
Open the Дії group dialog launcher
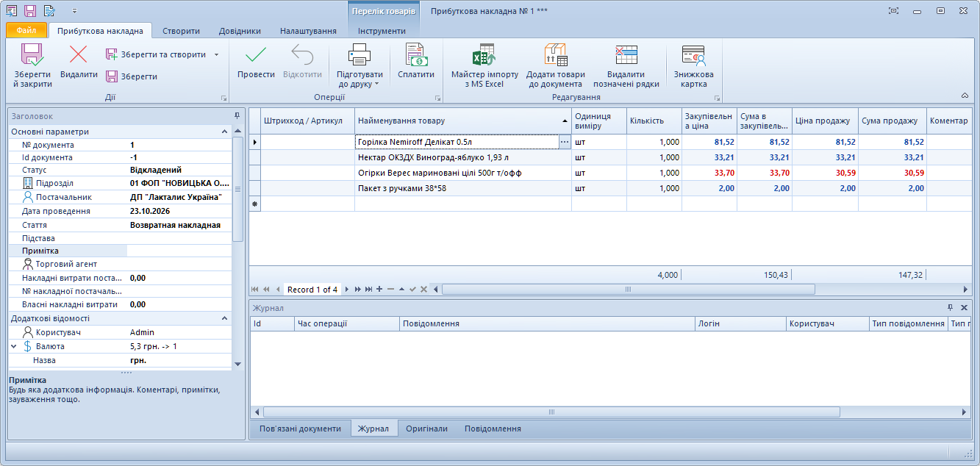pyautogui.click(x=223, y=98)
